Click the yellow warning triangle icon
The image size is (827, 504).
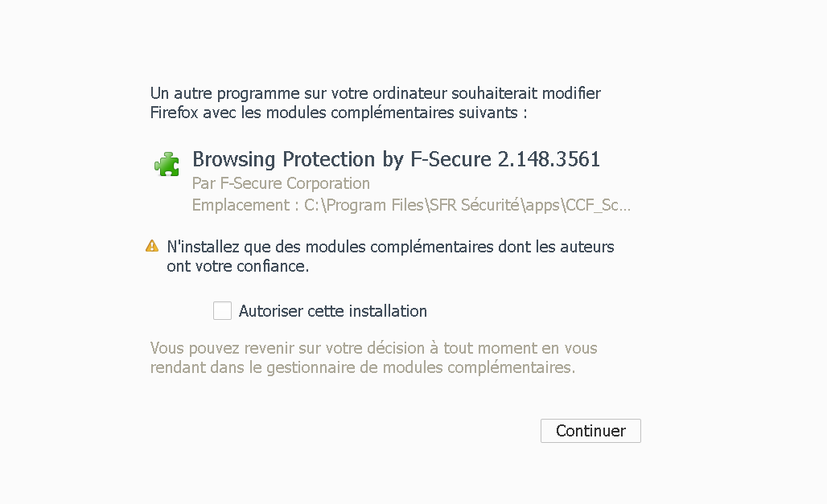point(152,246)
